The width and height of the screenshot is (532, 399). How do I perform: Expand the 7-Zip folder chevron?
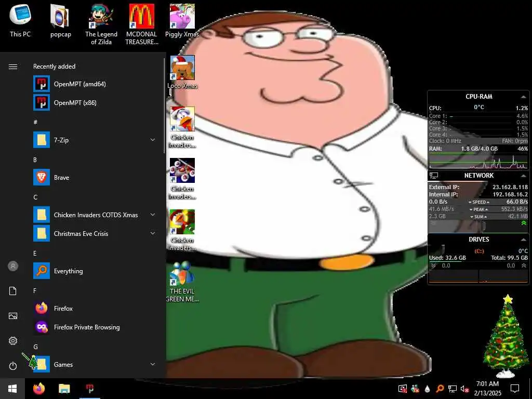[x=153, y=140]
